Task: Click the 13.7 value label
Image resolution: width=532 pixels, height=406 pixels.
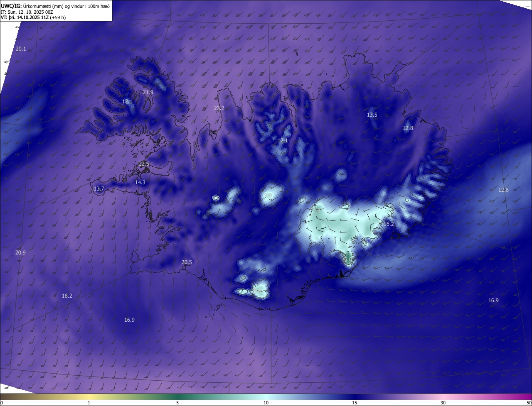Action: [x=99, y=189]
